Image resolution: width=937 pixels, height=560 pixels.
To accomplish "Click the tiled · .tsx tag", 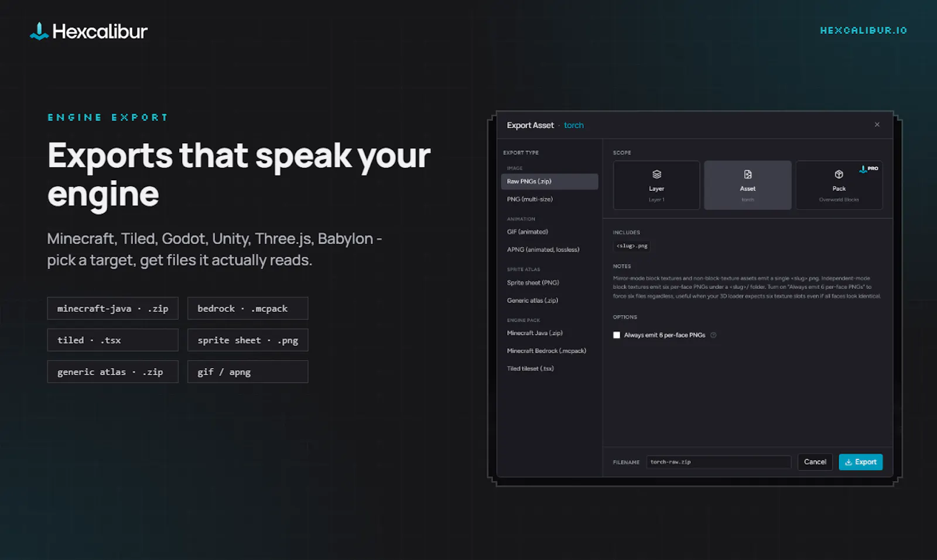I will tap(112, 340).
